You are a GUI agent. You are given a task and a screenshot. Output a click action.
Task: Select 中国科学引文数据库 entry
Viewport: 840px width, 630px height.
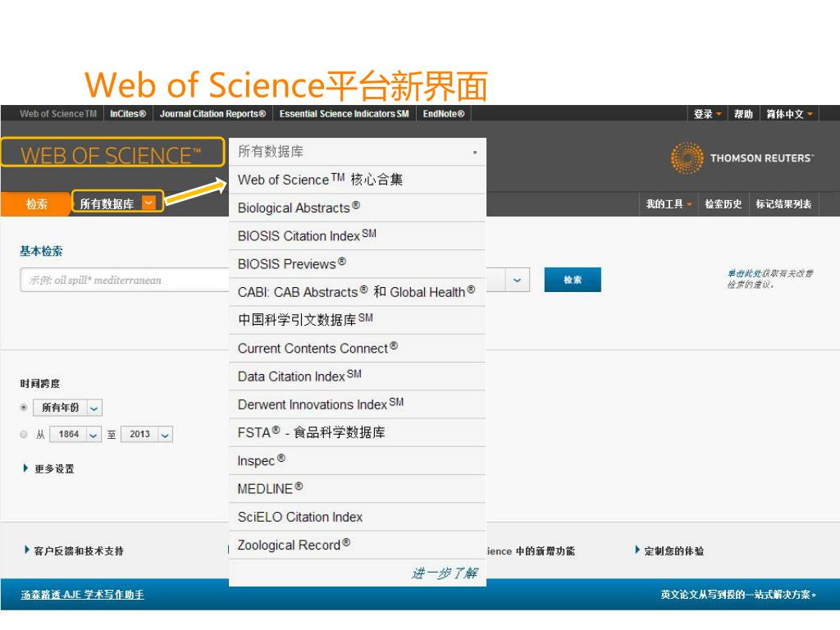coord(358,320)
